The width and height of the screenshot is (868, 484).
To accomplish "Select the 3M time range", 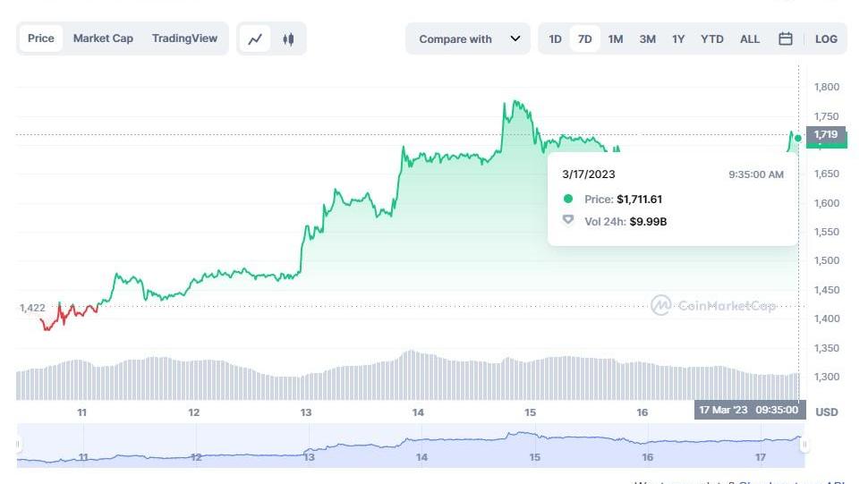I will [x=647, y=39].
